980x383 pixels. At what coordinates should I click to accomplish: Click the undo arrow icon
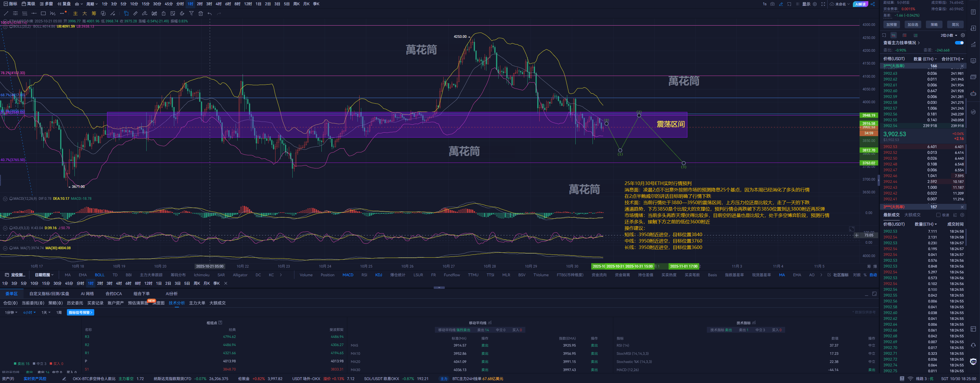(210, 13)
